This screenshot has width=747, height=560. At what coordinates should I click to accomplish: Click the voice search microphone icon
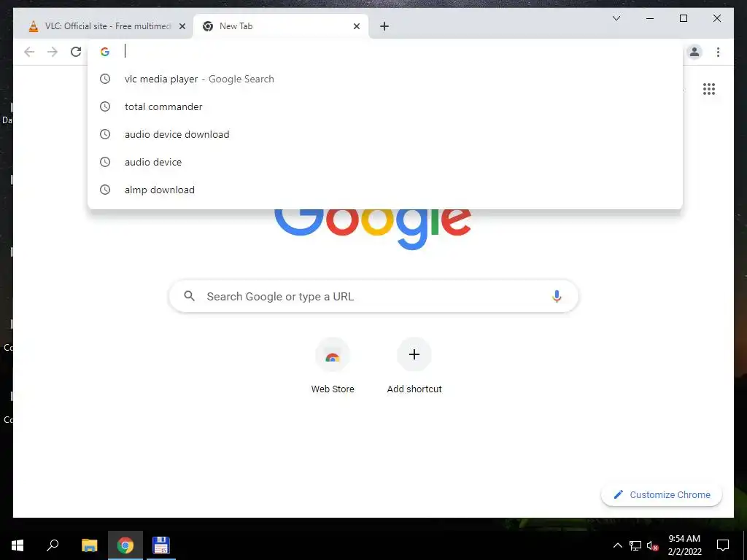(557, 296)
